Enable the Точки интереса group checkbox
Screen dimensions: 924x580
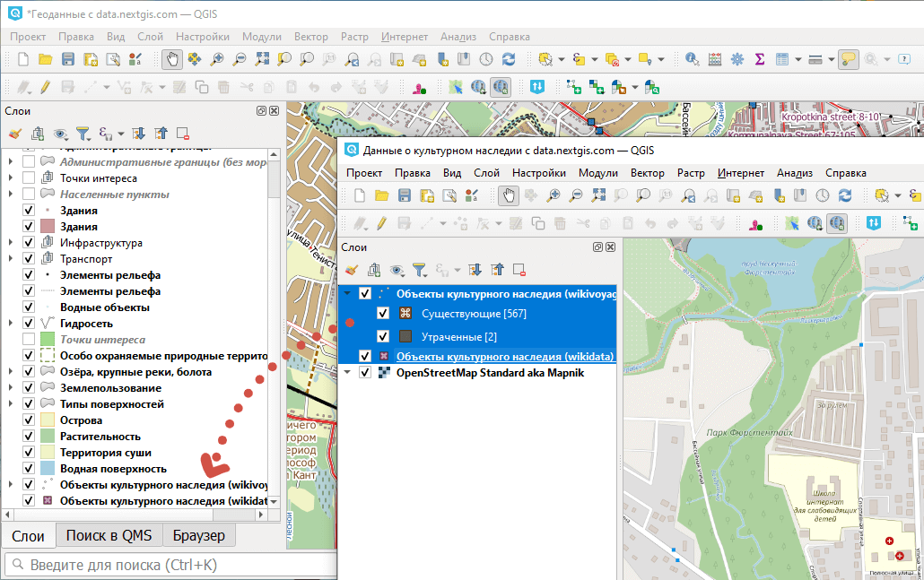[29, 178]
